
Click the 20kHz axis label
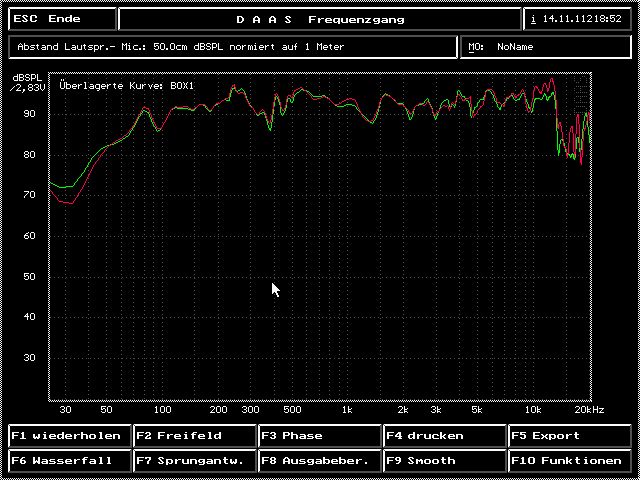click(x=590, y=410)
